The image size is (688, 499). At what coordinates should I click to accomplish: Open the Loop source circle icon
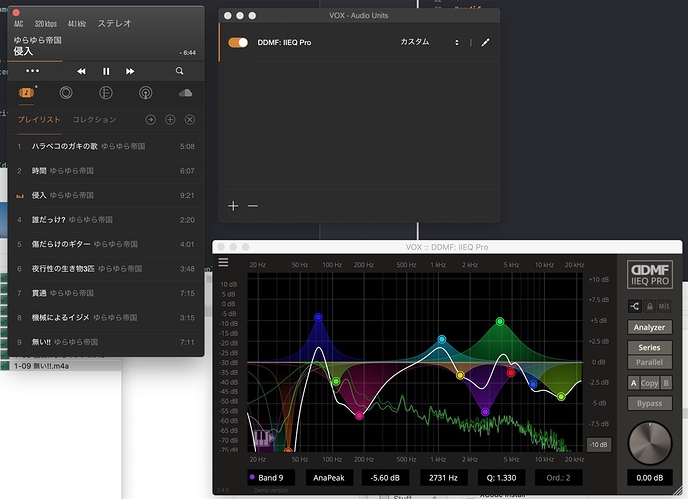pyautogui.click(x=66, y=93)
